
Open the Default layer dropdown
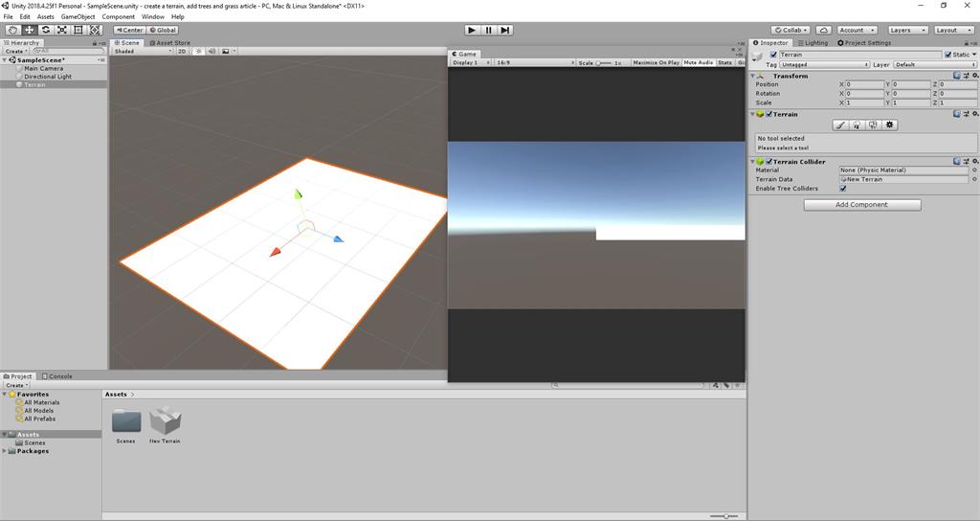pyautogui.click(x=934, y=64)
